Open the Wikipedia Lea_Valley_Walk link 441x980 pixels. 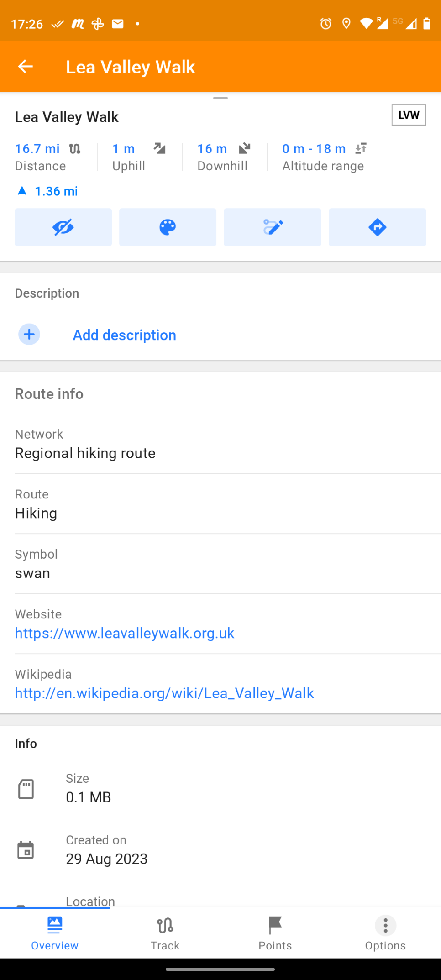(x=164, y=693)
